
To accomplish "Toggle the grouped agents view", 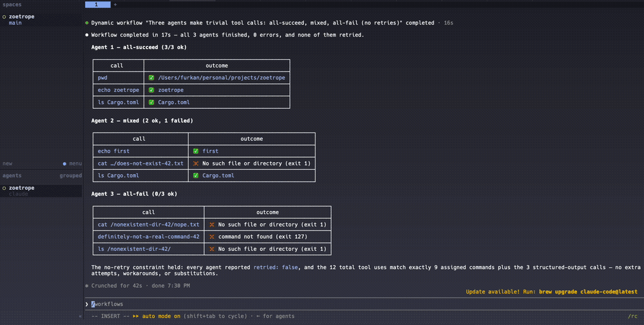I will coord(71,176).
